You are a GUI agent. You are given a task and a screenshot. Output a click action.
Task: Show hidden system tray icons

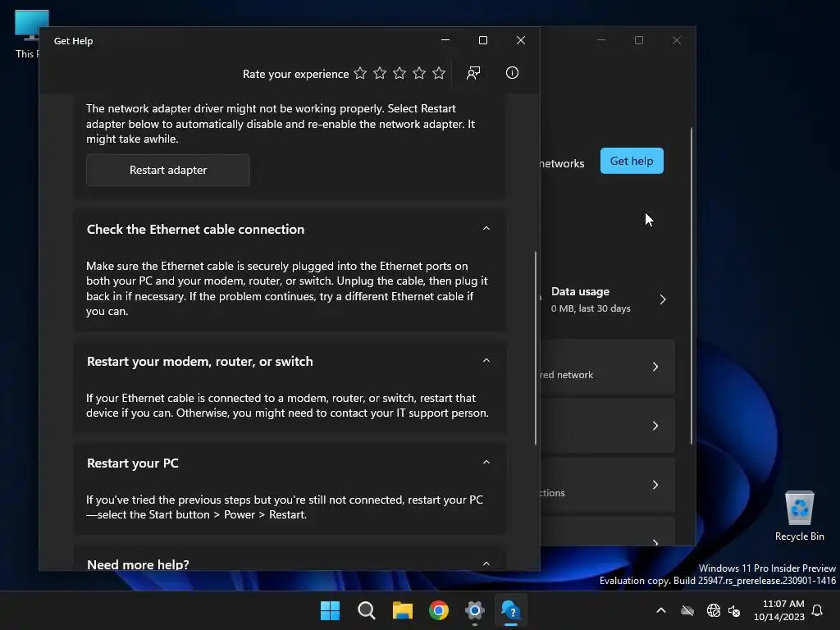pyautogui.click(x=661, y=610)
